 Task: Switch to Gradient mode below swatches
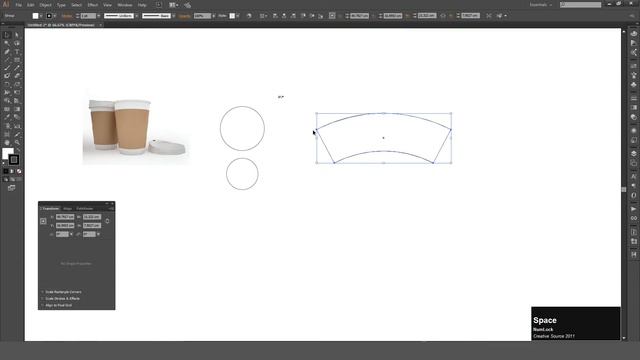click(x=12, y=171)
